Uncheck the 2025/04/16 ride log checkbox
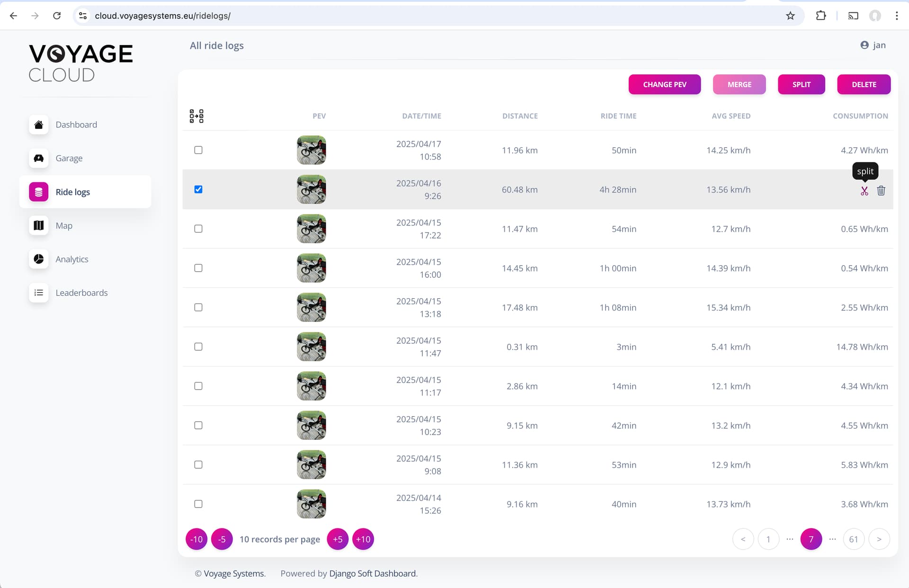 [x=198, y=189]
